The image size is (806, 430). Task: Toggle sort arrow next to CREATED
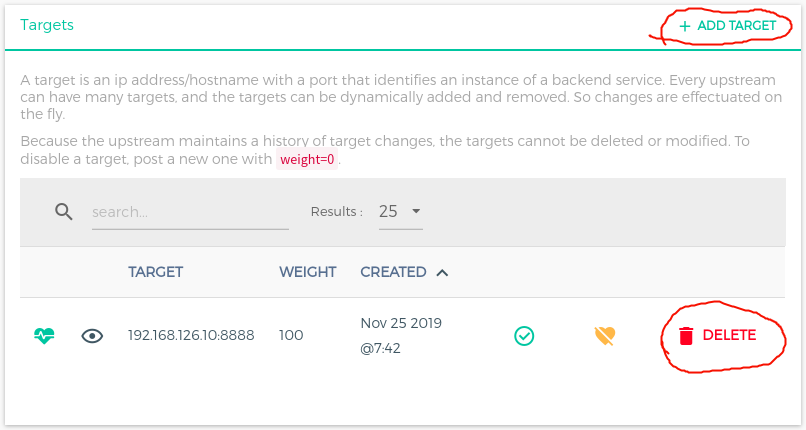coord(442,272)
